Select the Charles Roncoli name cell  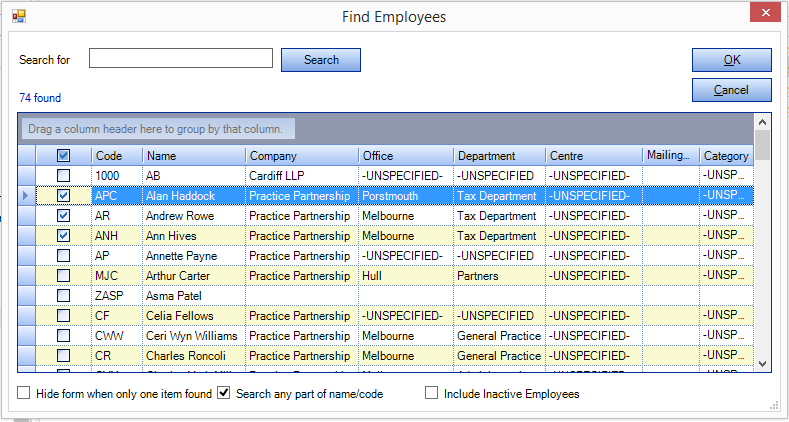[x=194, y=356]
